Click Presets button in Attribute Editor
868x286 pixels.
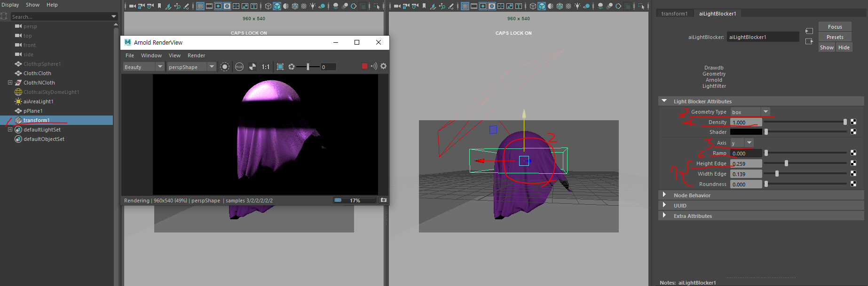(835, 37)
